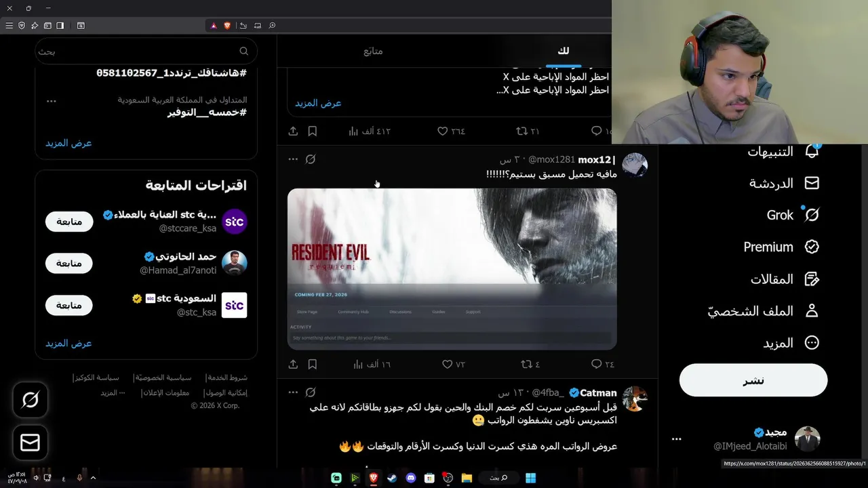This screenshot has height=488, width=868.
Task: Open سياسة الكوكيز footer link
Action: pyautogui.click(x=96, y=378)
